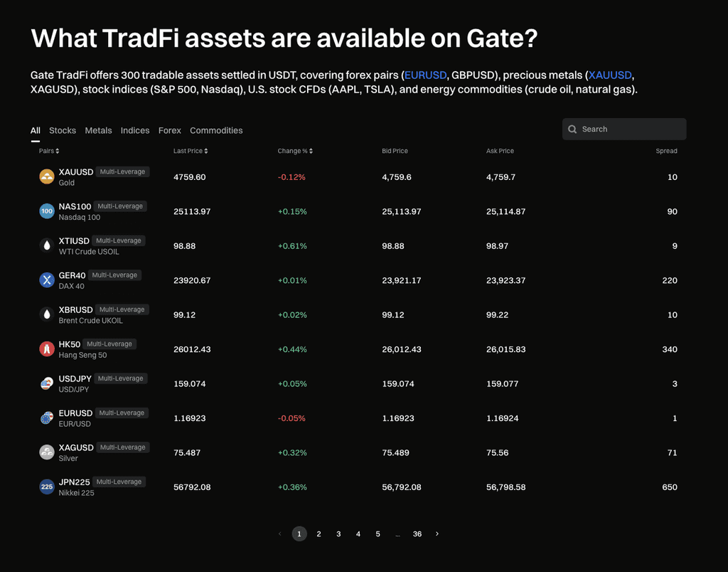Open the EURUSD link in description

tap(425, 75)
